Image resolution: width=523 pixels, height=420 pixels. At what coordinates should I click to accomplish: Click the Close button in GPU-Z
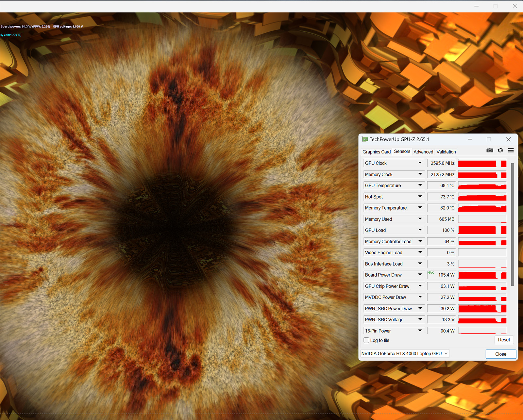(x=501, y=354)
